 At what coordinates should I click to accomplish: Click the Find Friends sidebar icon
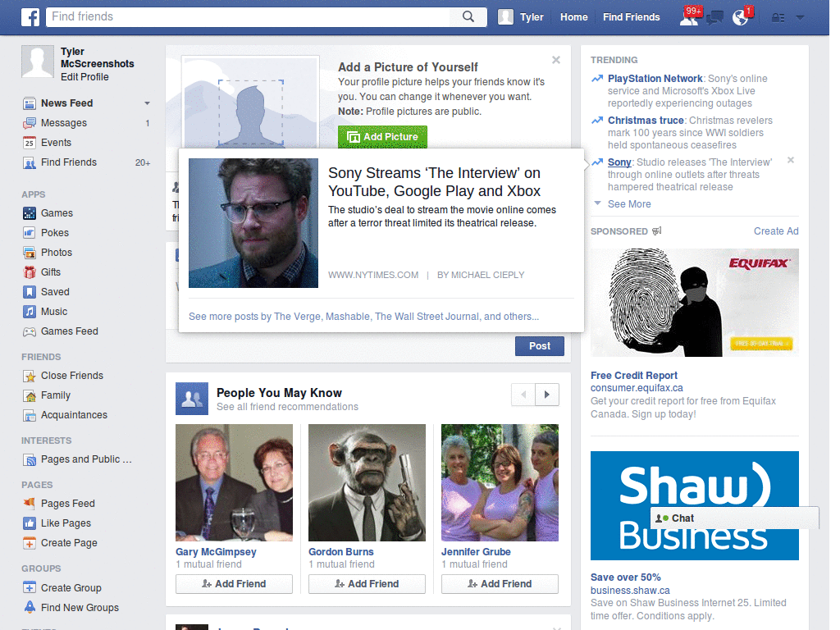click(29, 163)
